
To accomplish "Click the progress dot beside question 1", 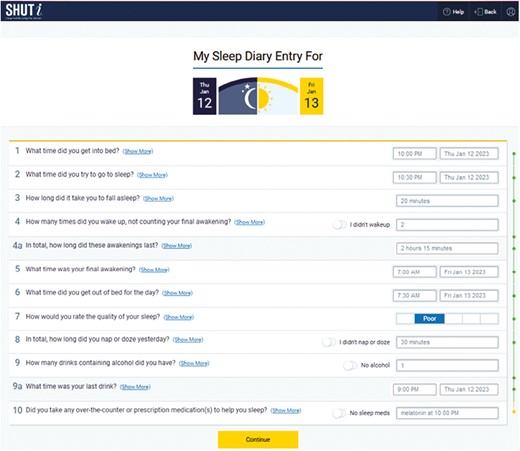I will (x=514, y=154).
